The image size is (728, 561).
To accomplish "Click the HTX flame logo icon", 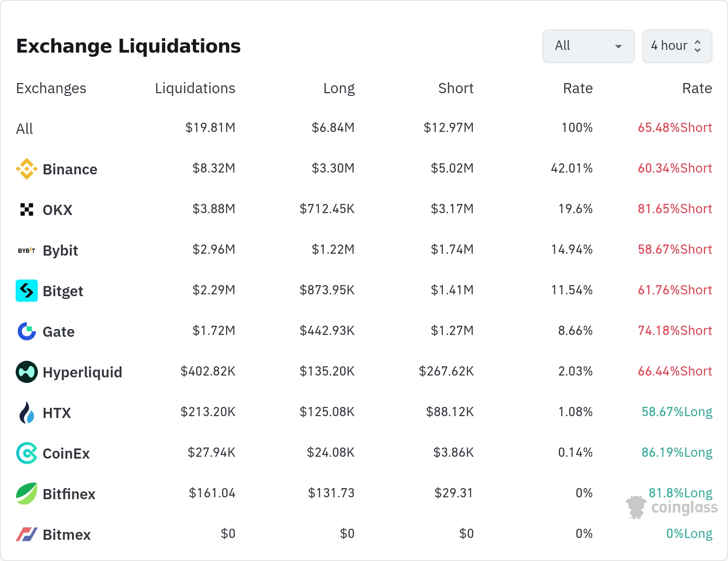I will click(27, 412).
